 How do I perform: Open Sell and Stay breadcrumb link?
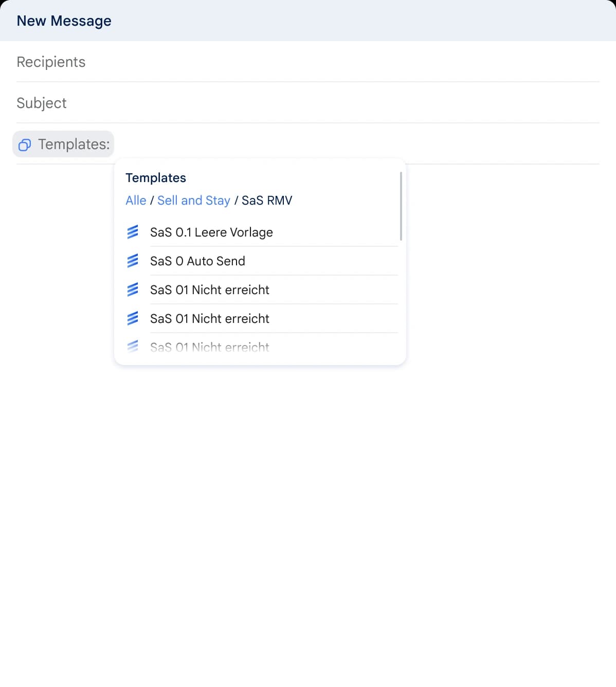click(194, 201)
